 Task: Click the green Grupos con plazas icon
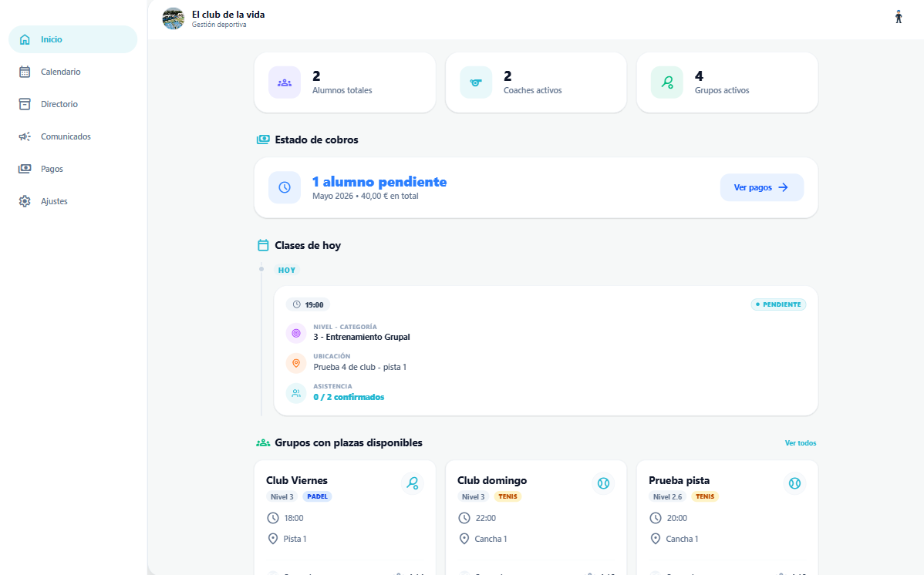click(263, 442)
